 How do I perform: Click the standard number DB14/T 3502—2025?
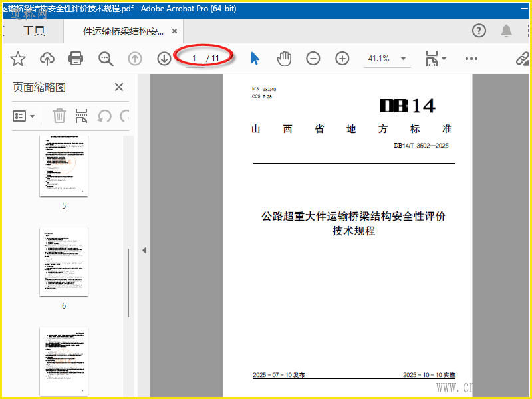coord(421,146)
